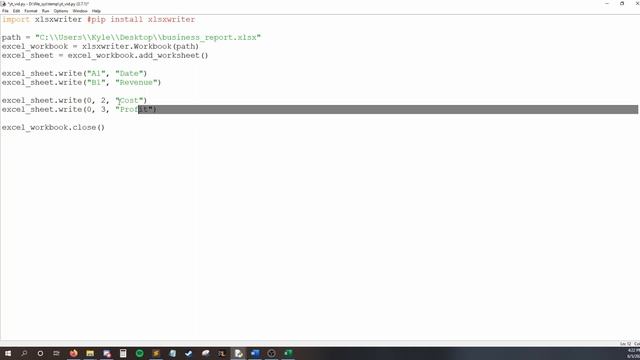Open Microsoft Excel from taskbar
640x360 pixels.
pos(288,353)
